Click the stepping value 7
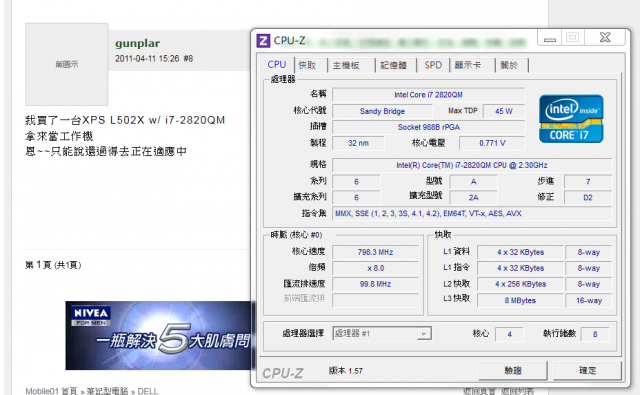Viewport: 640px width, 395px height. (588, 182)
